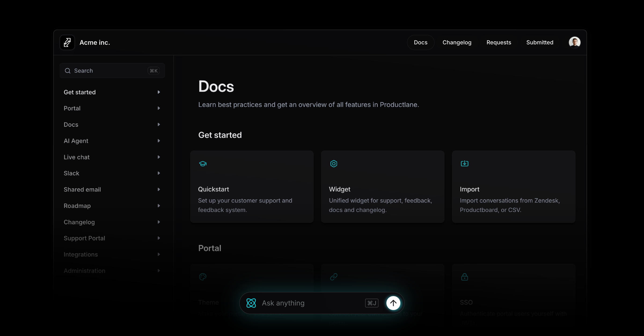Expand the AI Agent section arrow
This screenshot has width=644, height=336.
coord(159,141)
